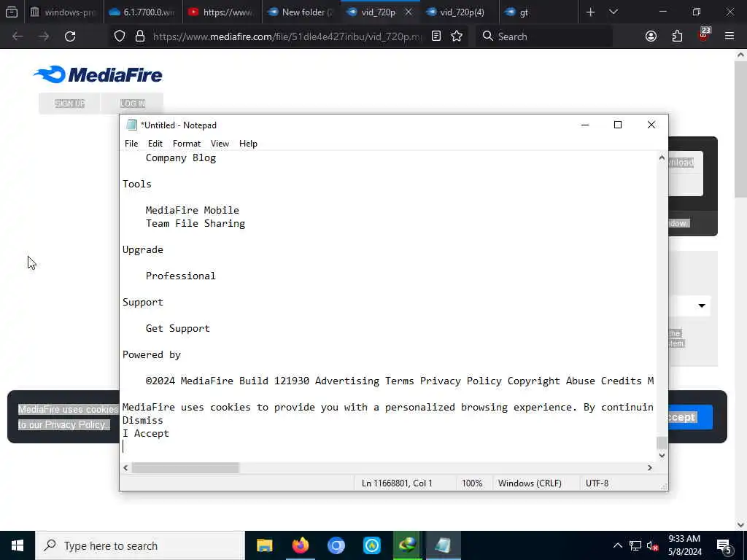
Task: Open the notification center icon
Action: click(x=724, y=545)
